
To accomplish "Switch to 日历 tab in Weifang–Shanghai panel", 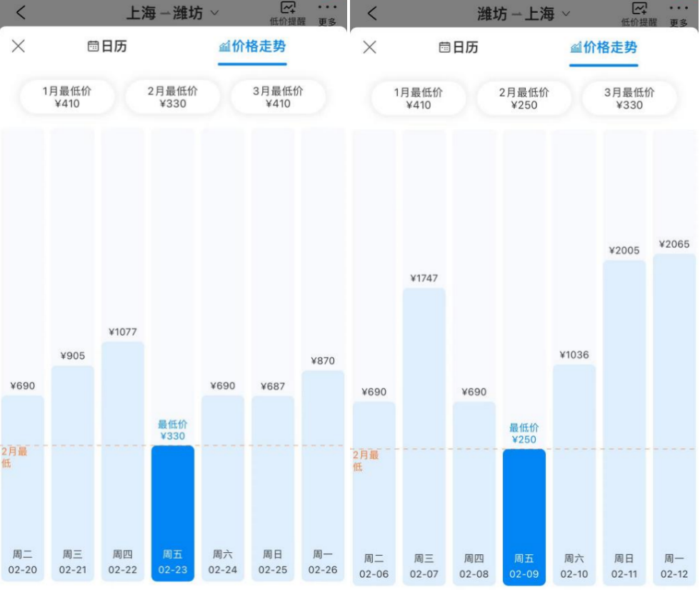I will point(459,47).
